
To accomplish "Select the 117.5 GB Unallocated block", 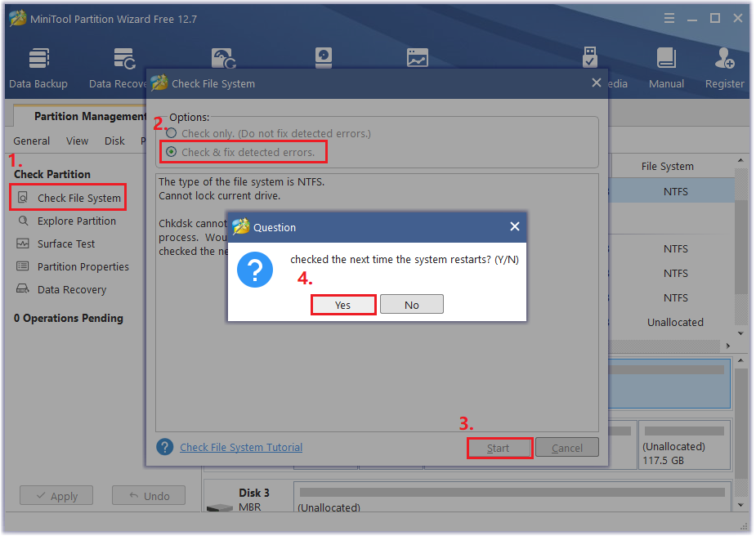I will 685,445.
